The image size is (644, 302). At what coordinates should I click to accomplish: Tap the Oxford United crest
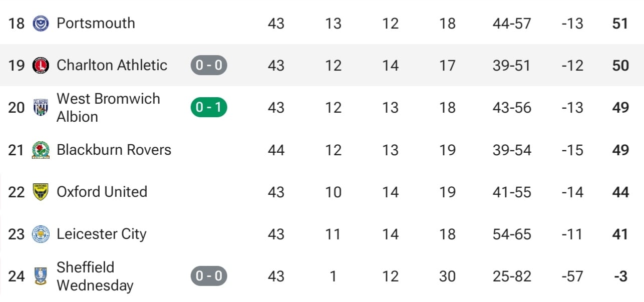point(41,192)
